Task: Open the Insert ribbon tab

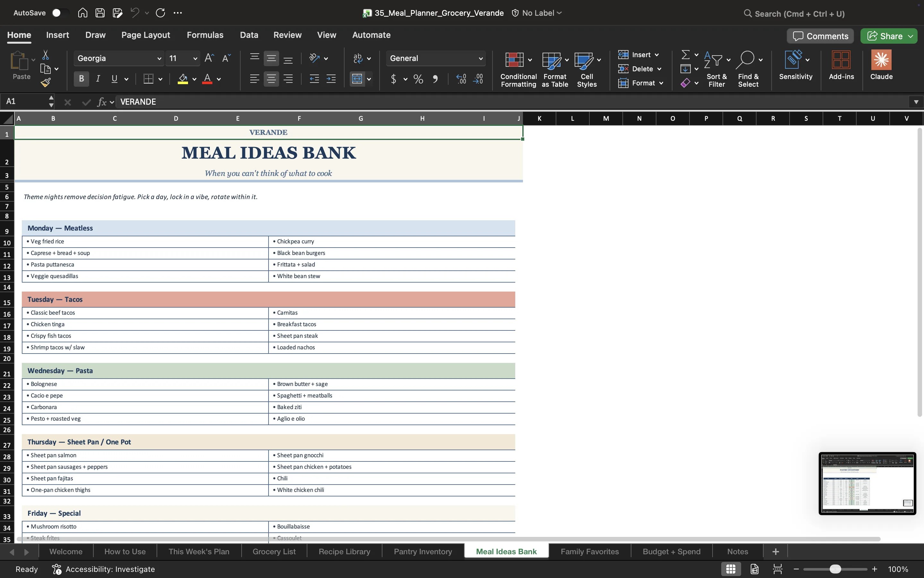Action: (58, 35)
